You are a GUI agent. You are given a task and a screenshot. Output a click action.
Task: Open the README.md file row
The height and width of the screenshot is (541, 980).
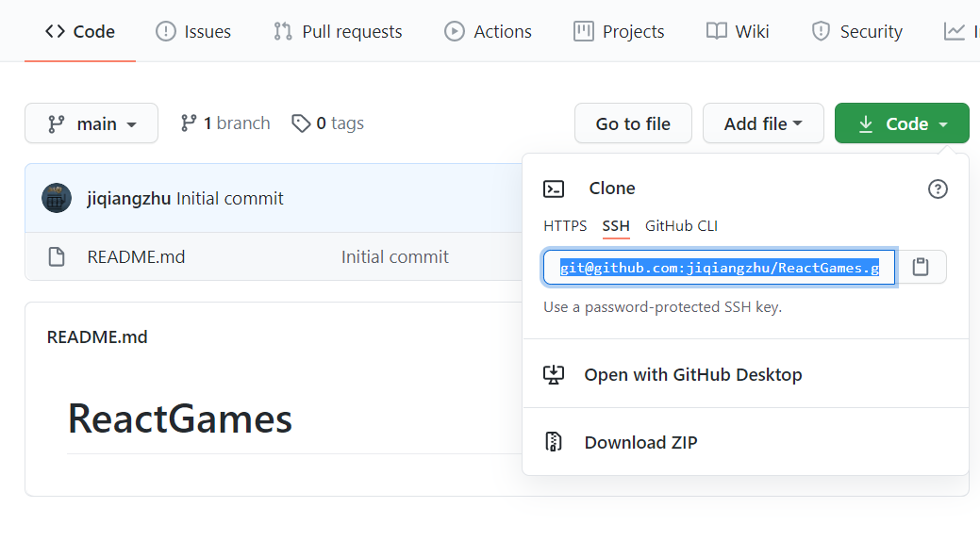click(x=274, y=256)
